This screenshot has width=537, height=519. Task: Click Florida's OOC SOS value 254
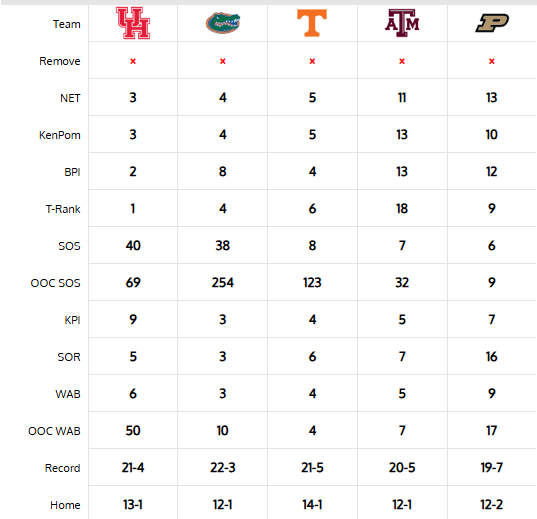tap(223, 283)
